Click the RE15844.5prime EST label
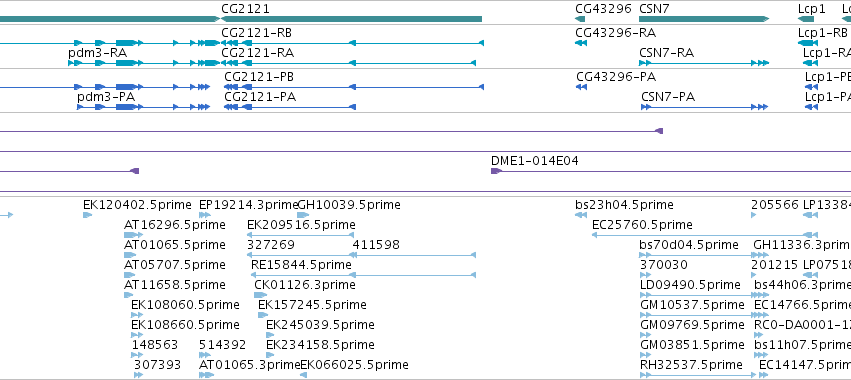Viewport: 851px width, 380px height. click(x=301, y=265)
